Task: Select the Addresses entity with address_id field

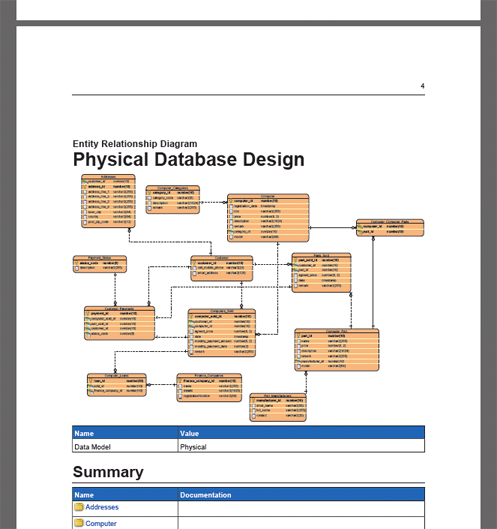Action: pos(108,201)
